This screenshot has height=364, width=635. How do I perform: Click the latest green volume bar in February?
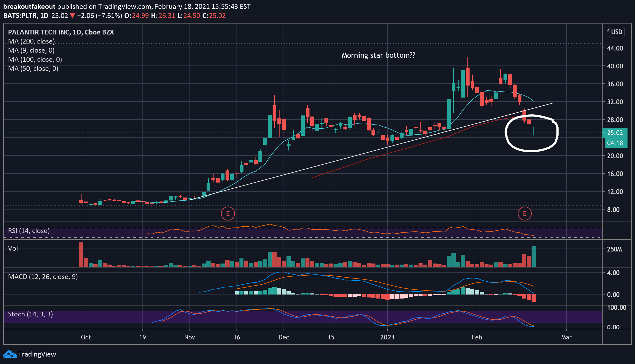pos(534,257)
